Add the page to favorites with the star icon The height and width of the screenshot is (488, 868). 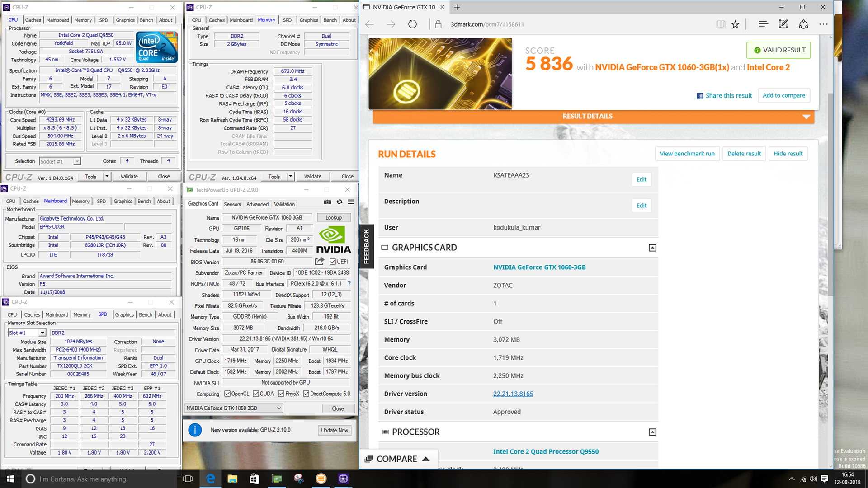tap(736, 24)
